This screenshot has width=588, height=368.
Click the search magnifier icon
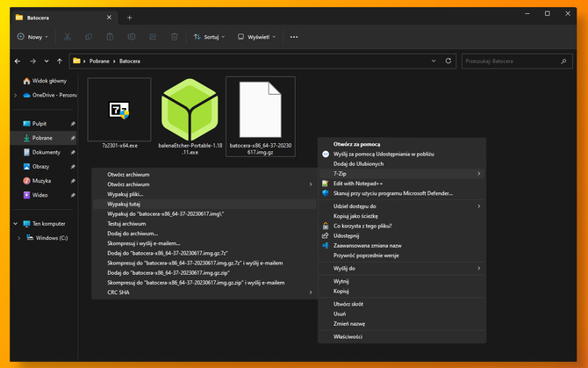point(563,61)
